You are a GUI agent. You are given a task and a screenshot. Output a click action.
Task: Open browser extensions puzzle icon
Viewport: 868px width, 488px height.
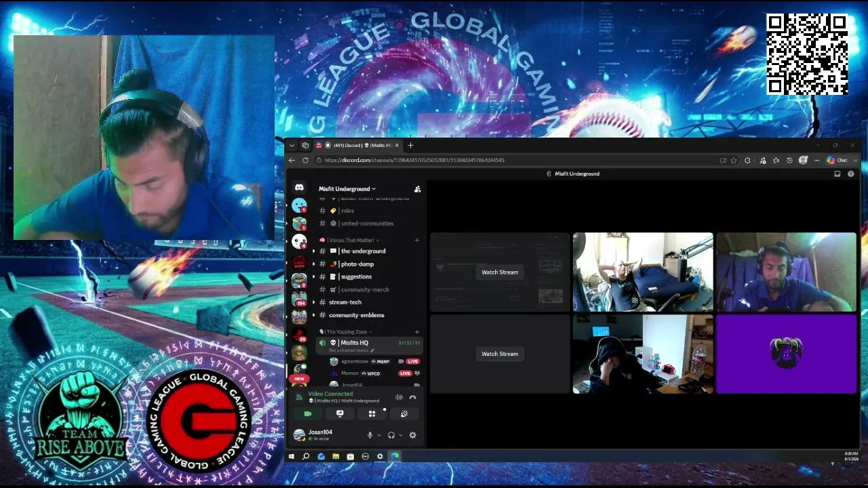point(747,161)
